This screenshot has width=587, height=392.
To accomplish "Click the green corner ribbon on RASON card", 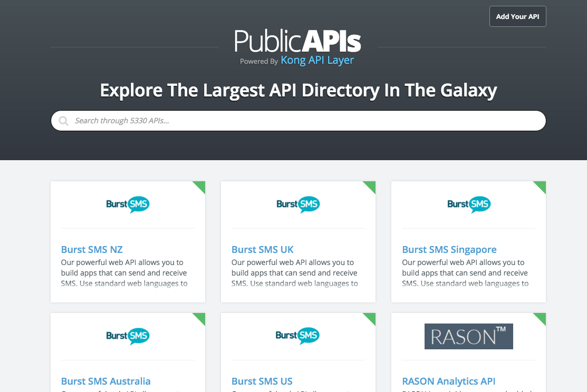I will click(x=541, y=318).
